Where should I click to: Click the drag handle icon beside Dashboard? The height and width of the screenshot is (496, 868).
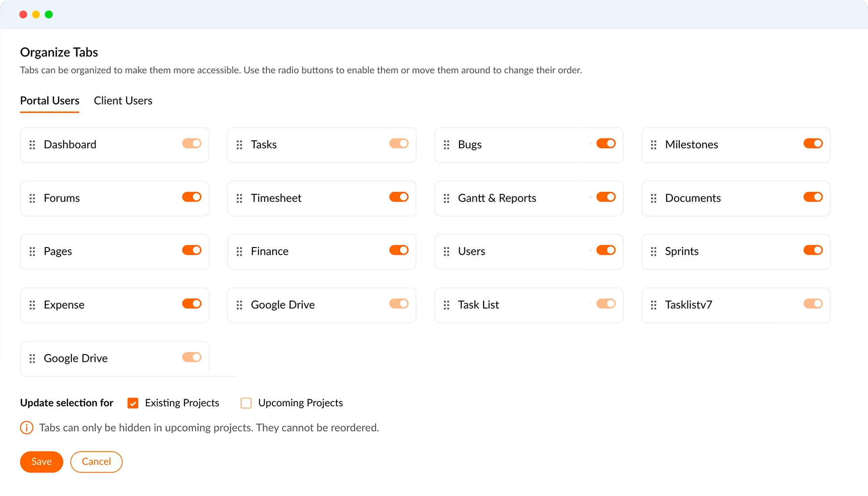point(32,145)
